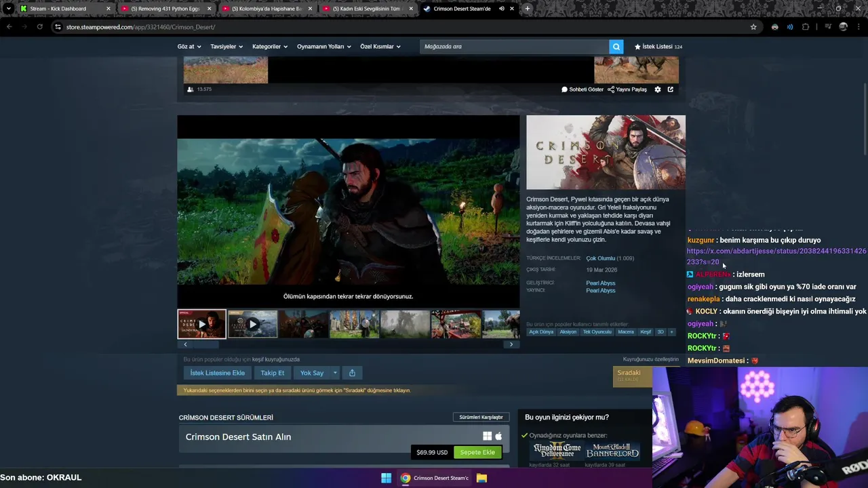This screenshot has width=868, height=488.
Task: Expand Oynamanın Yolları menu
Action: pyautogui.click(x=324, y=47)
